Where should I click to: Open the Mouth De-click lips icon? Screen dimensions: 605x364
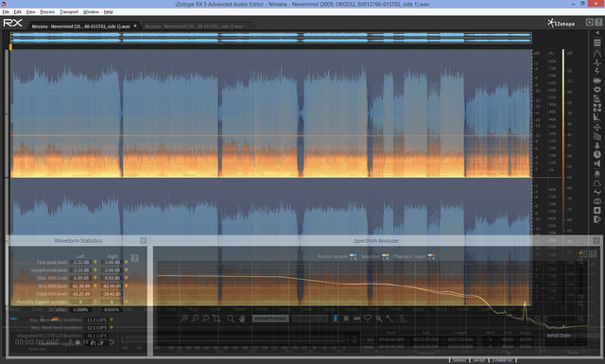[x=596, y=90]
